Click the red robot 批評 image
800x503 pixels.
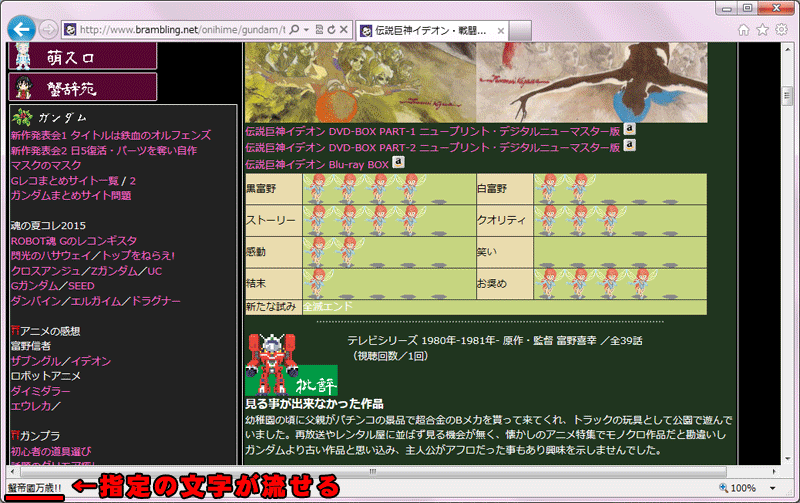coord(291,365)
